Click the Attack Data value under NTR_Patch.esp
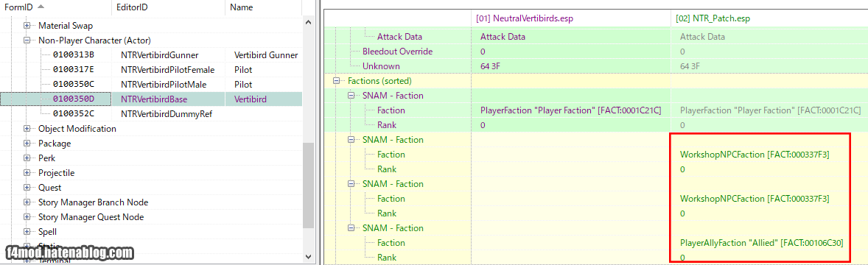This screenshot has width=868, height=265. tap(702, 37)
